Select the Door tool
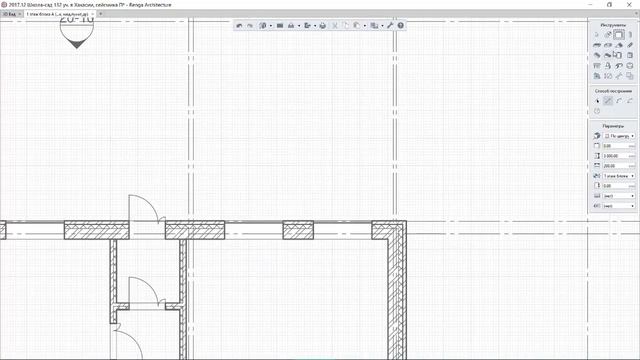640x360 pixels. point(619,56)
